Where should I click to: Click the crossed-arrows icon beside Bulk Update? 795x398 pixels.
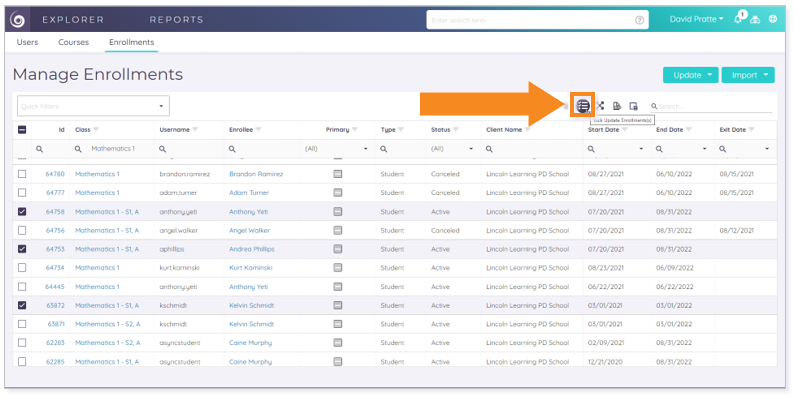click(600, 106)
